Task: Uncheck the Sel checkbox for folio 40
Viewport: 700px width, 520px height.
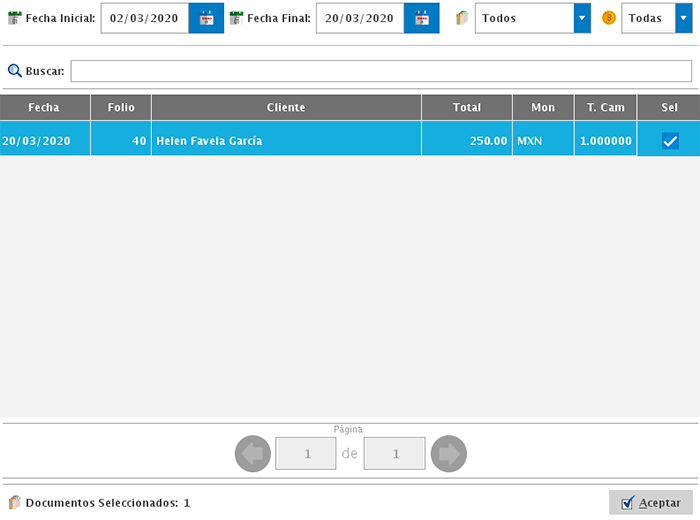Action: tap(670, 141)
